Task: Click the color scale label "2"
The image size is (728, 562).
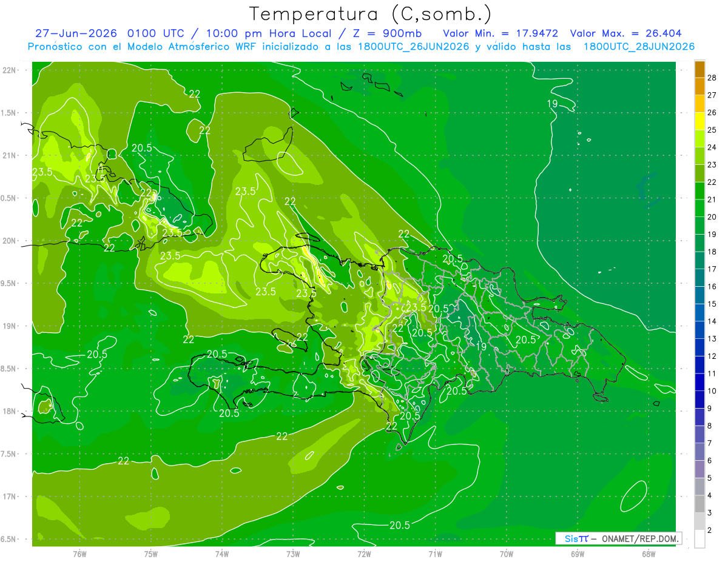Action: point(710,530)
